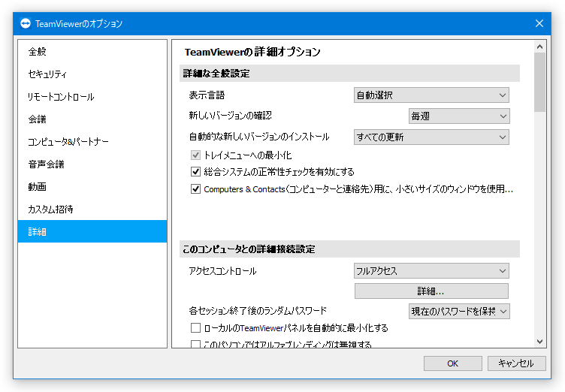Click the キャンセル button
The image size is (565, 392).
coord(517,363)
